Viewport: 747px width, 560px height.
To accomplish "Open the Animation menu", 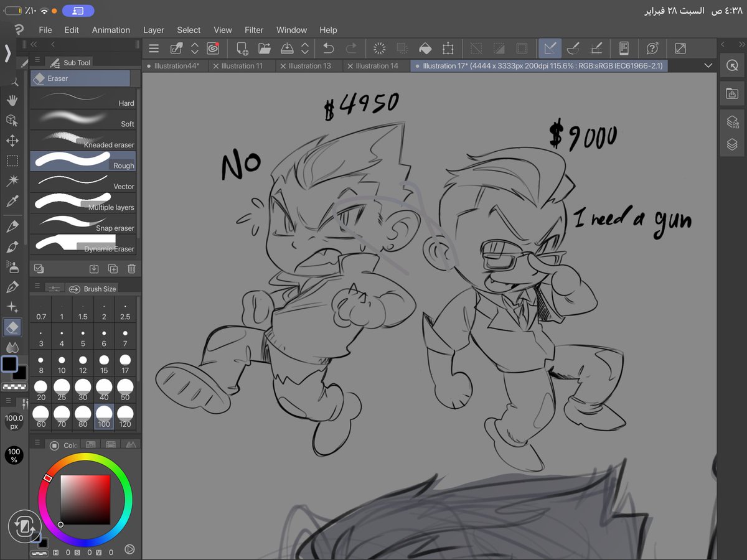I will coord(111,30).
